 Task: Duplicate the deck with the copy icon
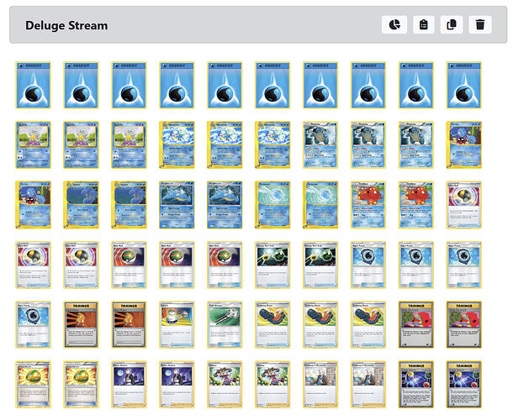[452, 24]
